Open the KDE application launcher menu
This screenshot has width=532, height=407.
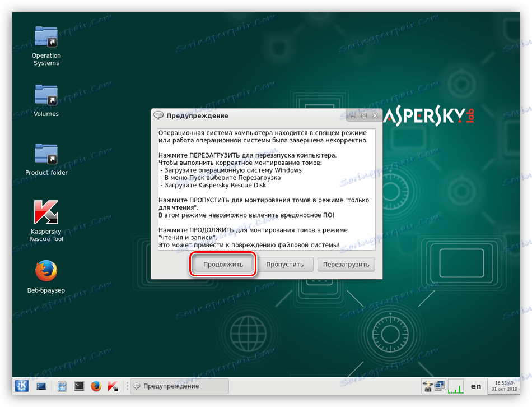coord(22,386)
